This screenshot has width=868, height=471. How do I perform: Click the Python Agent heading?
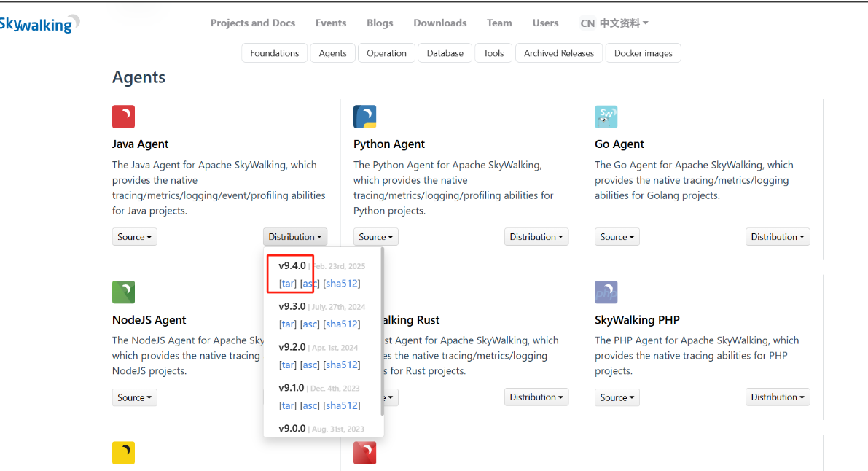coord(388,144)
